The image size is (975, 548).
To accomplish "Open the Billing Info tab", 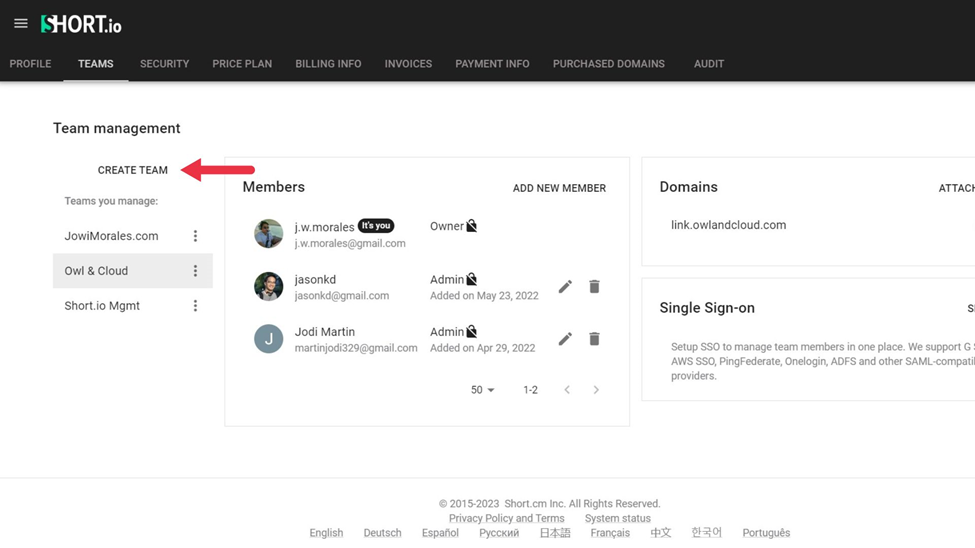I will [x=328, y=63].
